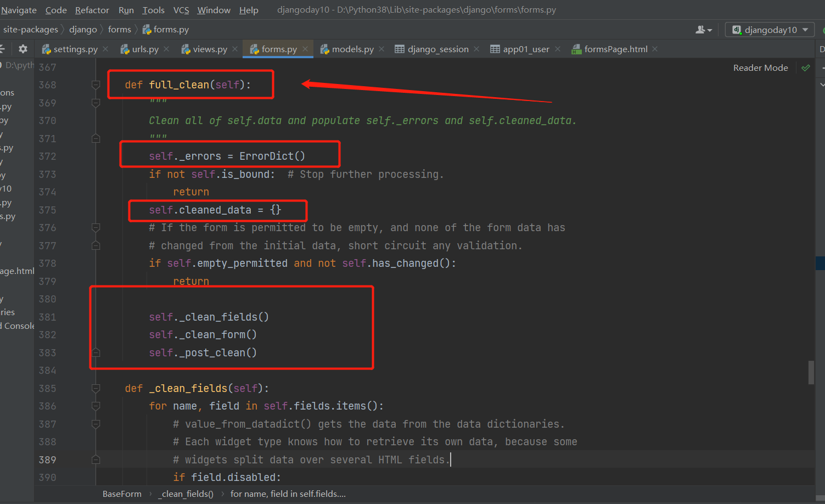Click the fold end marker at line 389
Viewport: 825px width, 504px height.
(x=96, y=460)
